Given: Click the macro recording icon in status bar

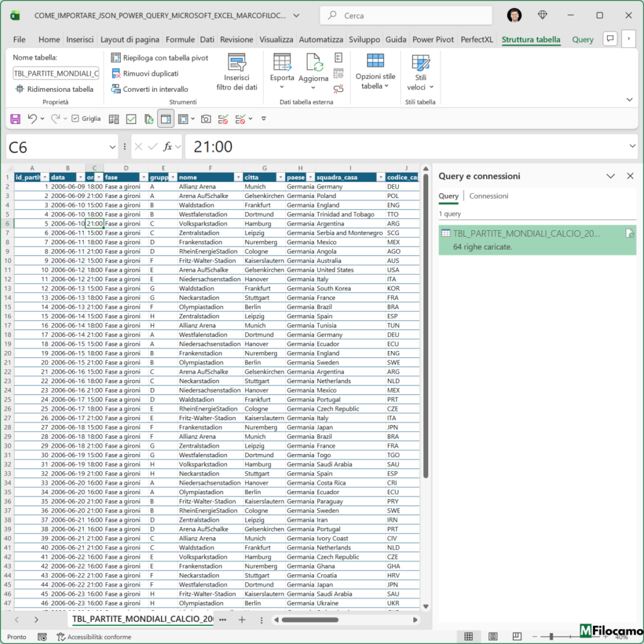Looking at the screenshot, I should tap(42, 636).
